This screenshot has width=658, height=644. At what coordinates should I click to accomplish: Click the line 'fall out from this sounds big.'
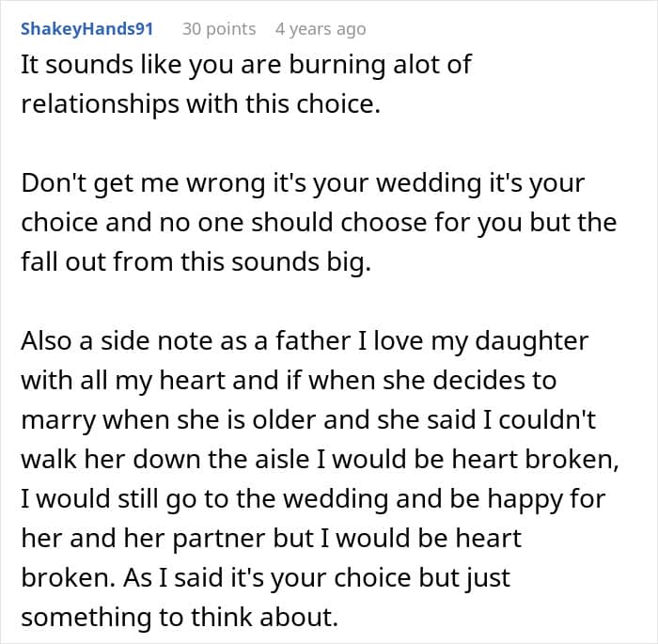click(x=196, y=262)
